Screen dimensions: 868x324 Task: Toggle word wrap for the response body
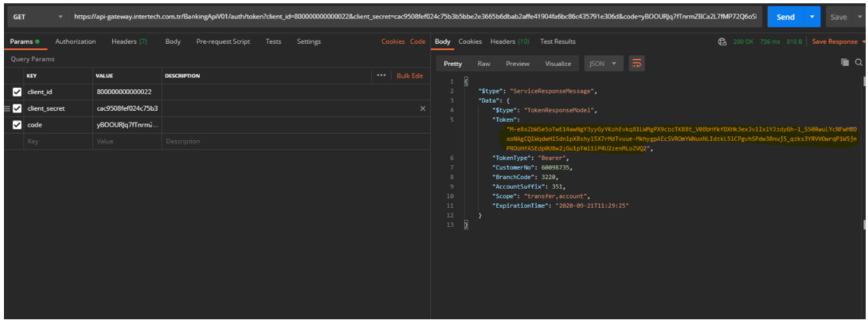pyautogui.click(x=636, y=64)
